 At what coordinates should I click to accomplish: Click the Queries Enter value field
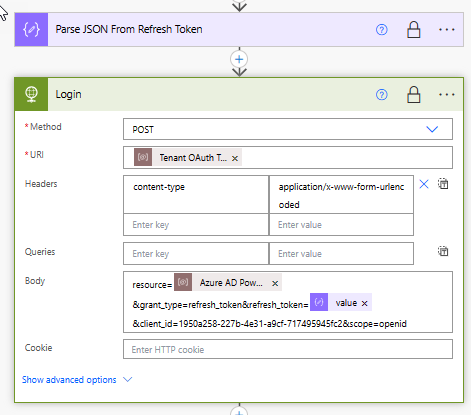[341, 254]
